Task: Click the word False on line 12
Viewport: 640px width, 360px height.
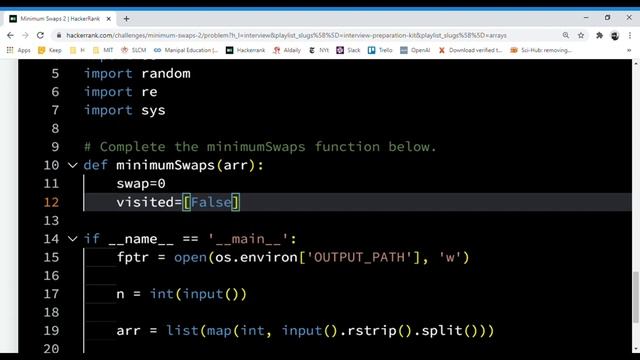Action: [x=211, y=202]
